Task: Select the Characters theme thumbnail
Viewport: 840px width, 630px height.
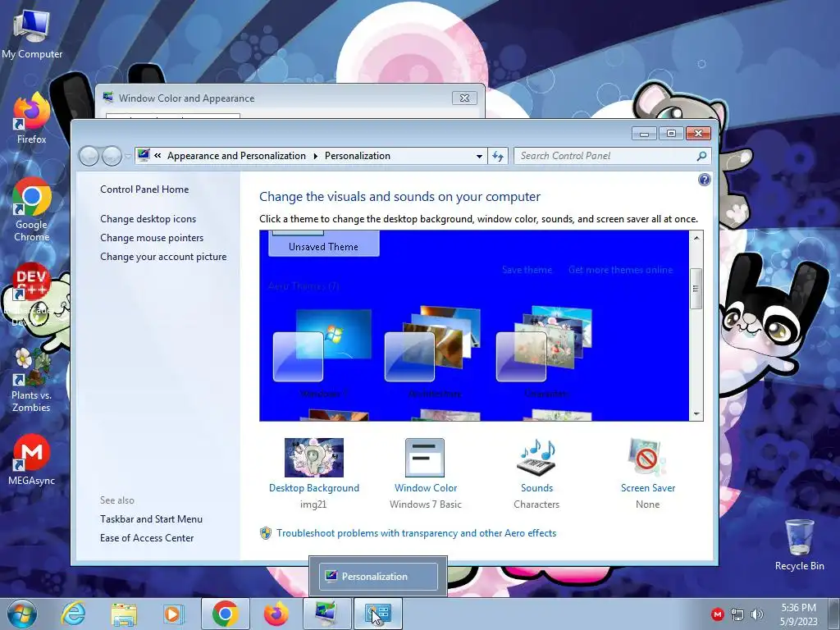Action: click(546, 353)
